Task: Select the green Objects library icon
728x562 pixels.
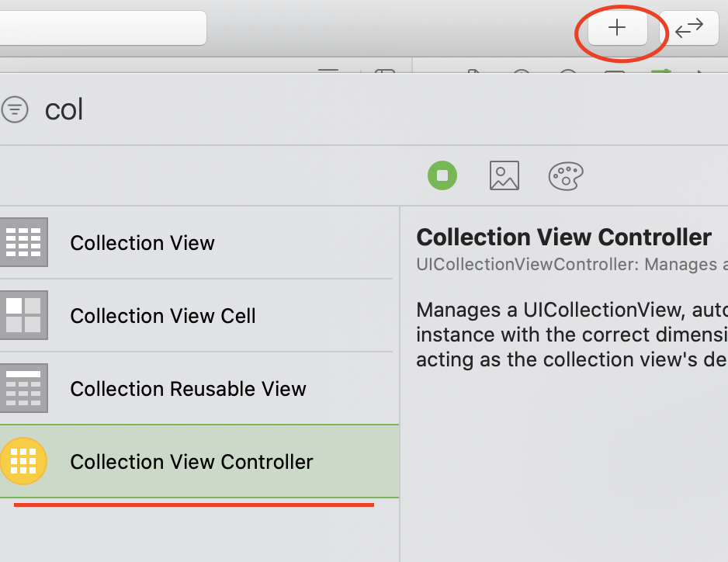Action: pyautogui.click(x=442, y=175)
